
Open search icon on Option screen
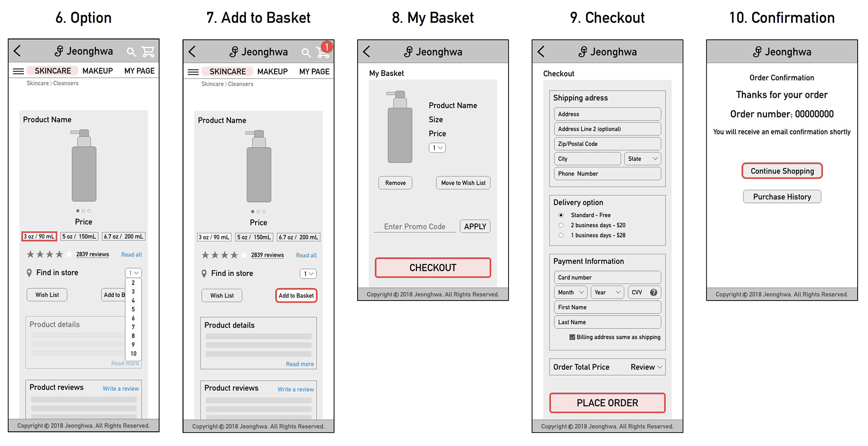click(x=131, y=52)
